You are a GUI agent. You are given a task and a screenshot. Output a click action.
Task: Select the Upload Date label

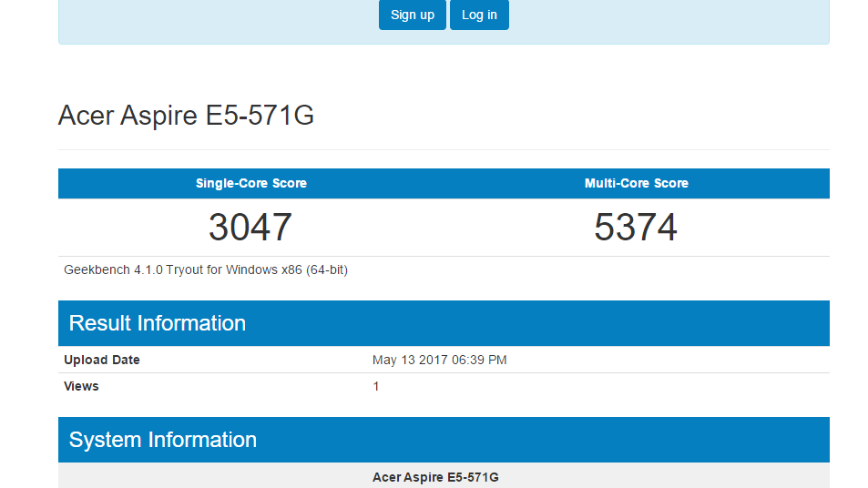pos(102,360)
